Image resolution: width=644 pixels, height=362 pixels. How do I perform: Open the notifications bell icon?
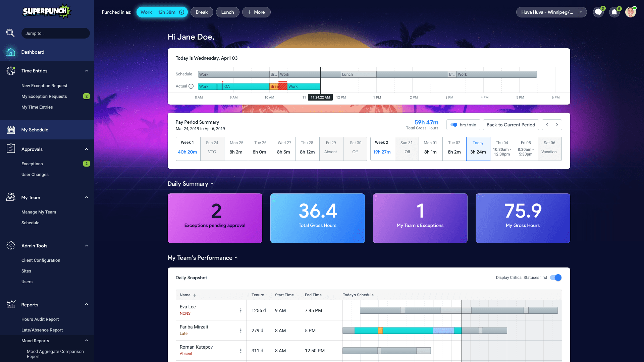click(x=614, y=12)
